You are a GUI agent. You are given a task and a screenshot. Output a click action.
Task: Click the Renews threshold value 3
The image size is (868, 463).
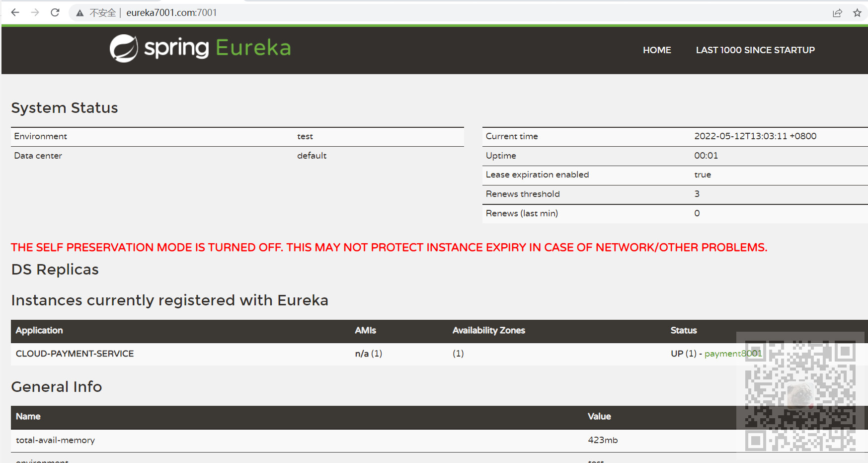click(x=697, y=194)
